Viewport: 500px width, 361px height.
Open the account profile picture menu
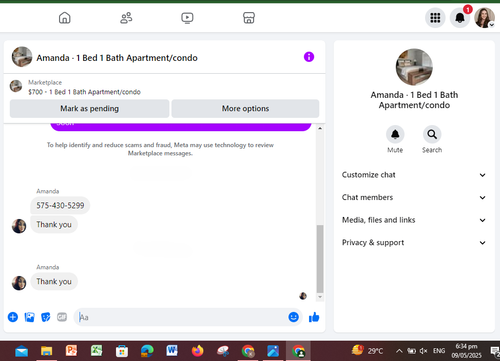tap(485, 18)
